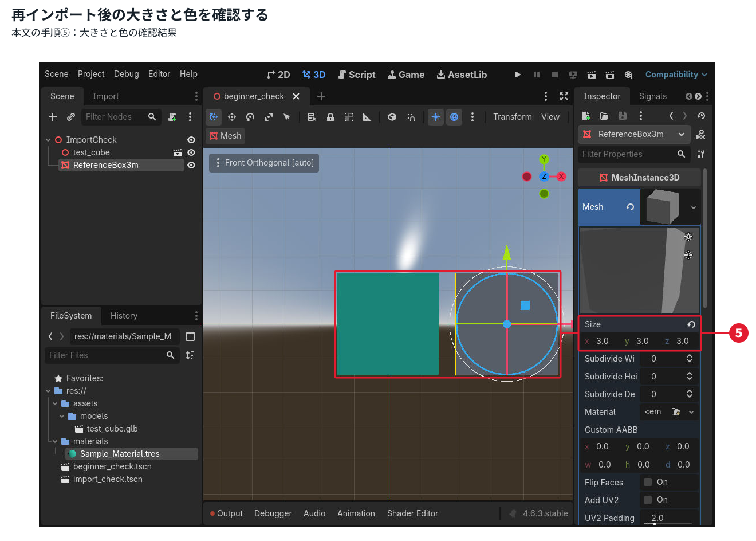
Task: Open the Compatibility renderer dropdown
Action: point(676,75)
